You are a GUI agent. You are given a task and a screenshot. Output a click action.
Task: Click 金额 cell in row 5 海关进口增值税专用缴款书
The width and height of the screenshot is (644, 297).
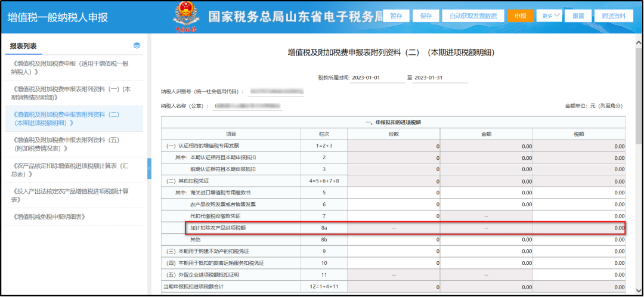[487, 192]
